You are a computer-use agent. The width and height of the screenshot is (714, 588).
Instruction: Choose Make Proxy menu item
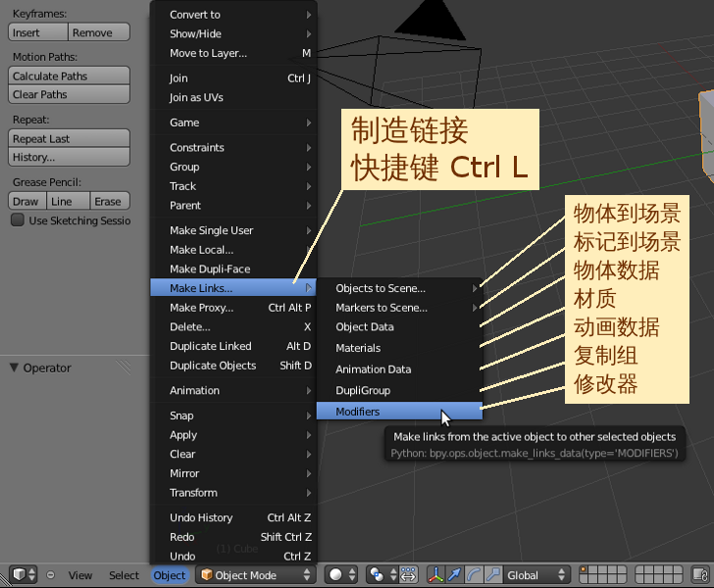[233, 308]
